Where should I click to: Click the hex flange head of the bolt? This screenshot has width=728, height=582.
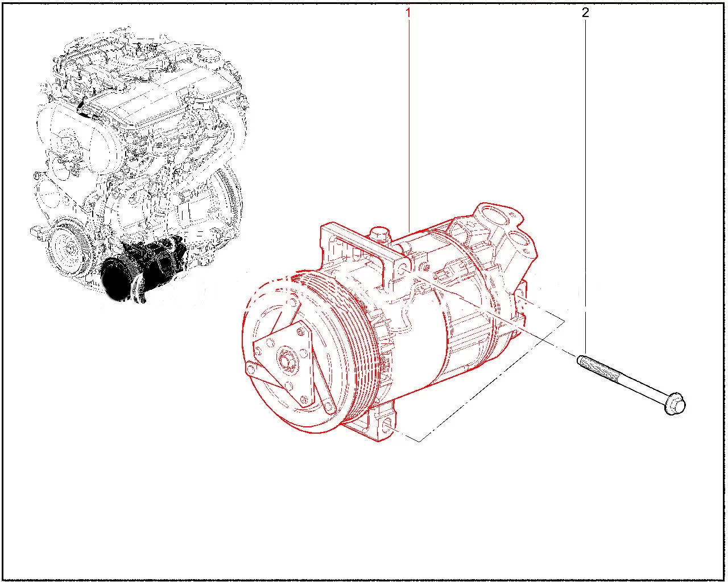coord(676,405)
